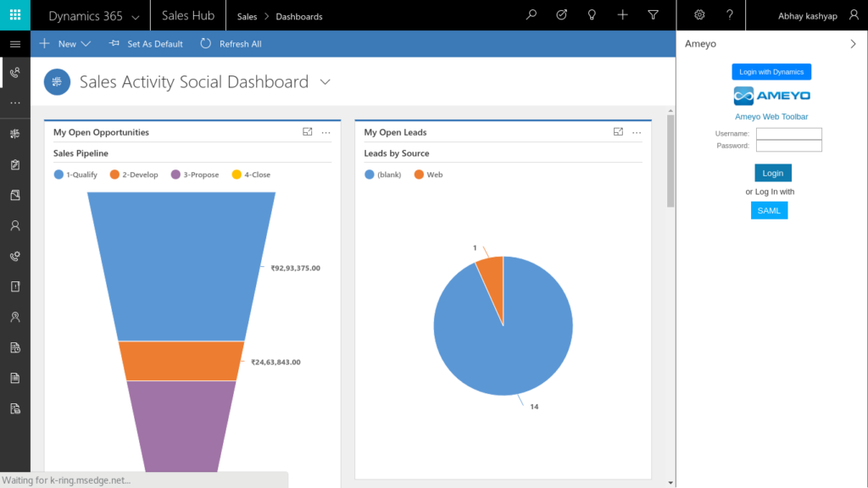Toggle the hamburger site map menu
868x488 pixels.
click(x=15, y=44)
